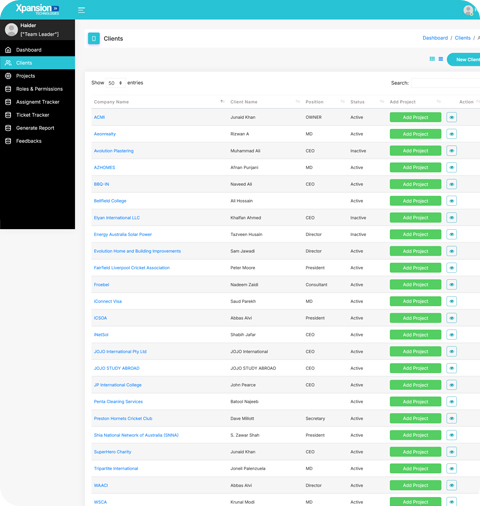Focus the Search input field
Image resolution: width=480 pixels, height=506 pixels.
click(x=445, y=83)
